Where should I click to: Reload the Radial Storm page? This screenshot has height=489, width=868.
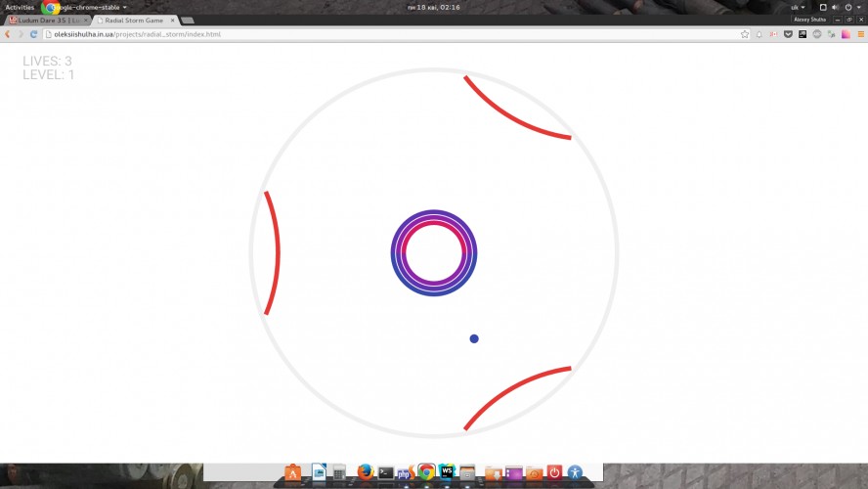(34, 34)
